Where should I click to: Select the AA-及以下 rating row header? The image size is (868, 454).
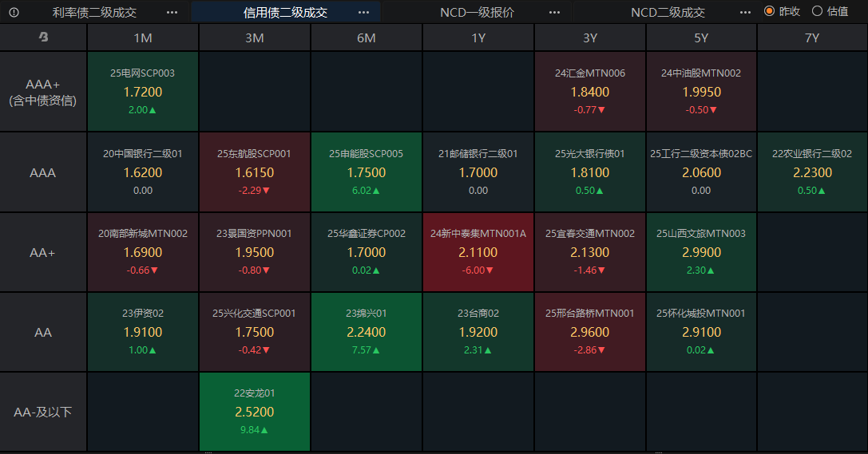point(43,412)
